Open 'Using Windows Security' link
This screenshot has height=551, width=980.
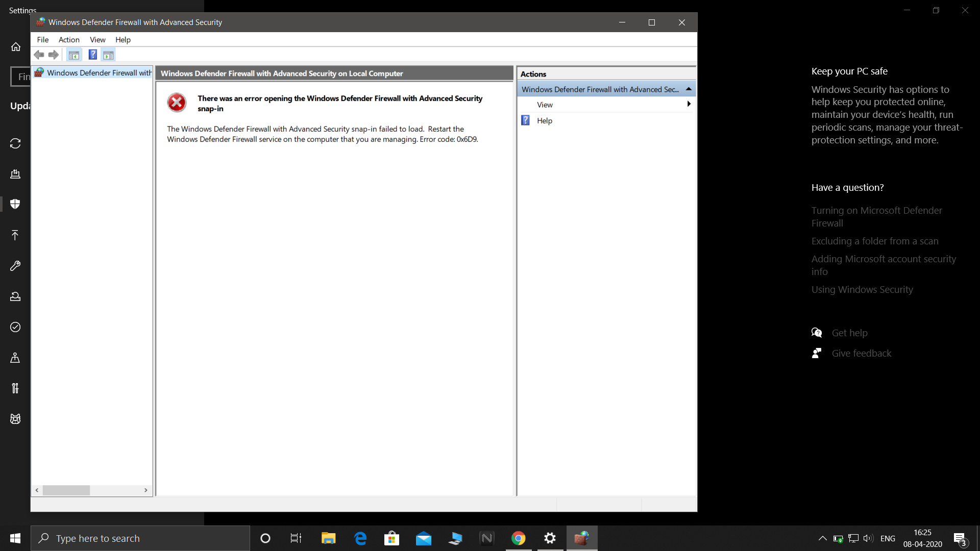point(862,289)
